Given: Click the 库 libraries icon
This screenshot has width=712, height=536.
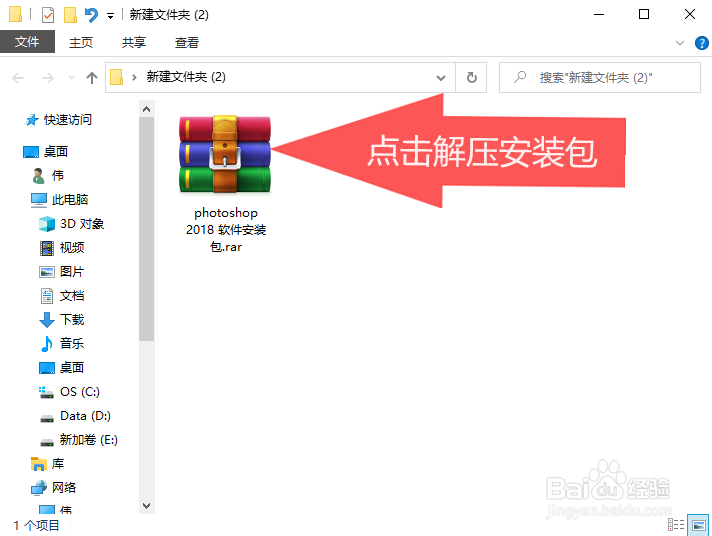Looking at the screenshot, I should 39,464.
